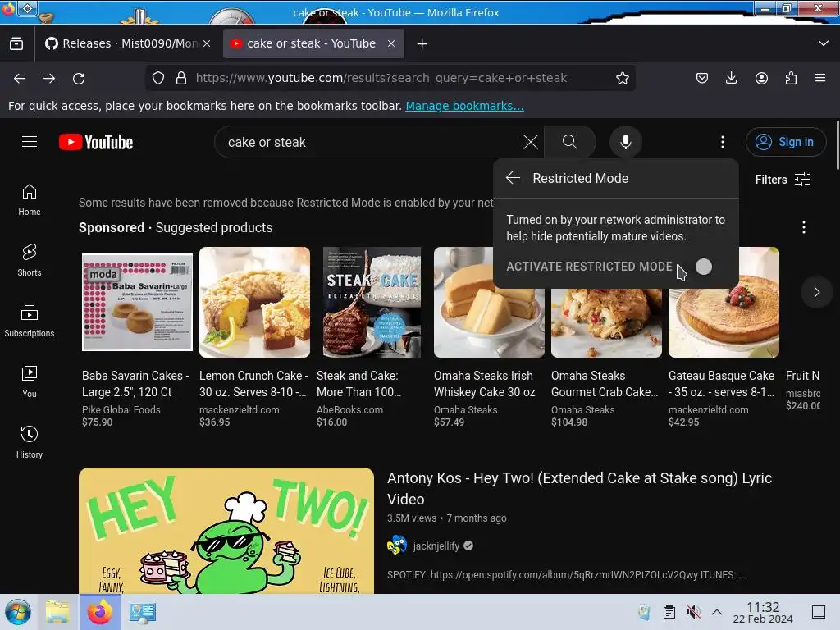Open History in the sidebar
840x630 pixels.
(30, 442)
